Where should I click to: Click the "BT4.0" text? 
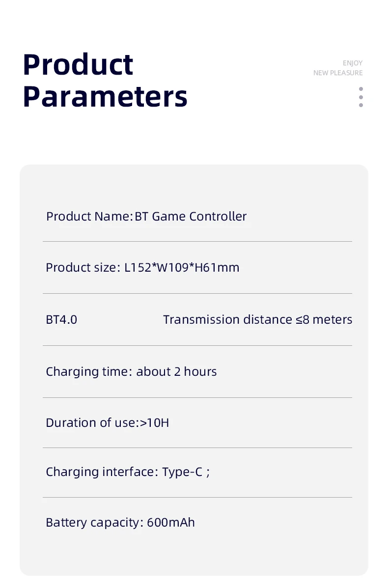pyautogui.click(x=61, y=320)
